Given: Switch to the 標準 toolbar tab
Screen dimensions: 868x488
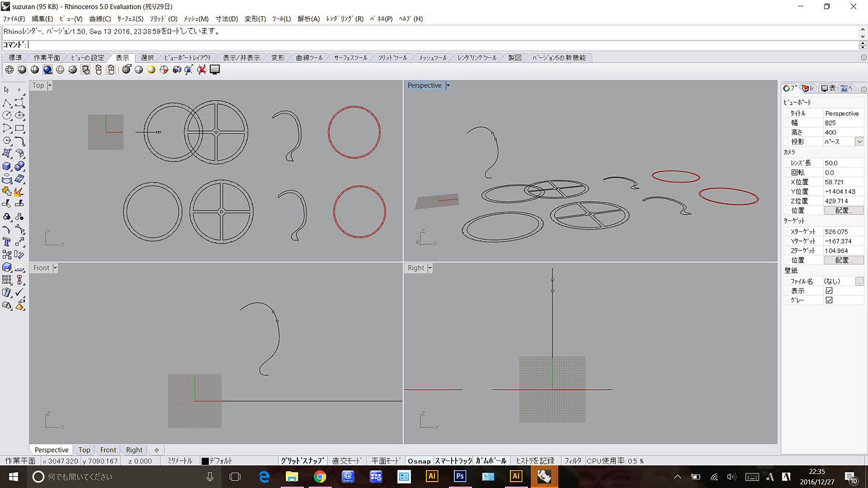Looking at the screenshot, I should tap(16, 58).
